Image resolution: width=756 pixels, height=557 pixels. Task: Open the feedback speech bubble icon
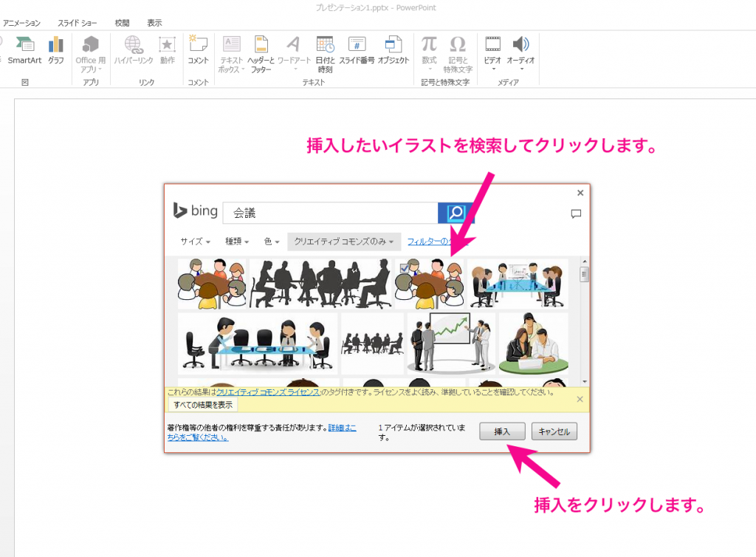click(x=577, y=213)
